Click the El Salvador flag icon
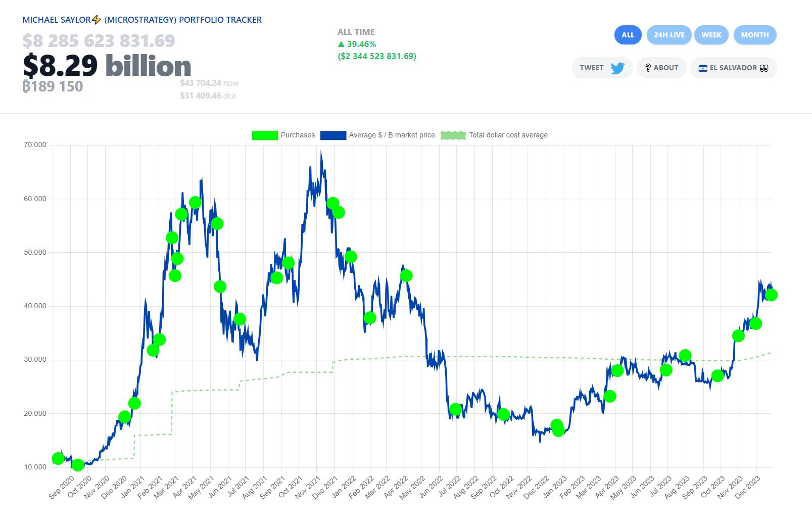Viewport: 812px width, 524px height. (x=703, y=68)
